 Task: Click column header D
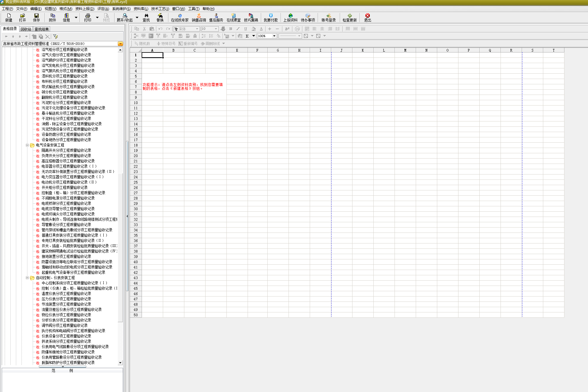tap(216, 50)
